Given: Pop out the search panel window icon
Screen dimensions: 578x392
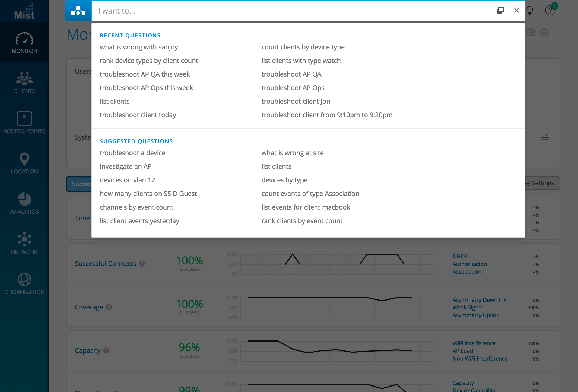Looking at the screenshot, I should pos(500,11).
